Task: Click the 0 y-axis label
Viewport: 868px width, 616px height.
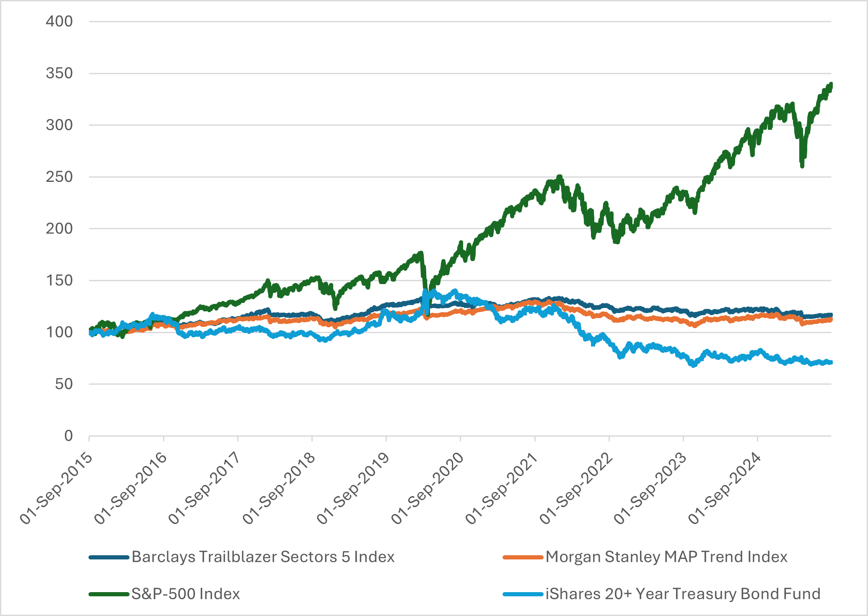Action: pos(68,436)
